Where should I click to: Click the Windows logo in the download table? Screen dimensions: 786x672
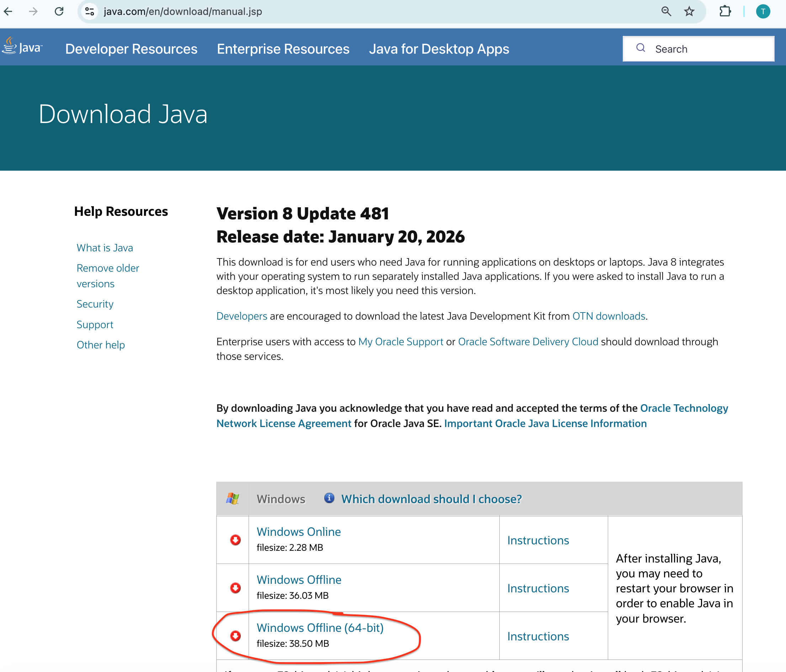(233, 498)
